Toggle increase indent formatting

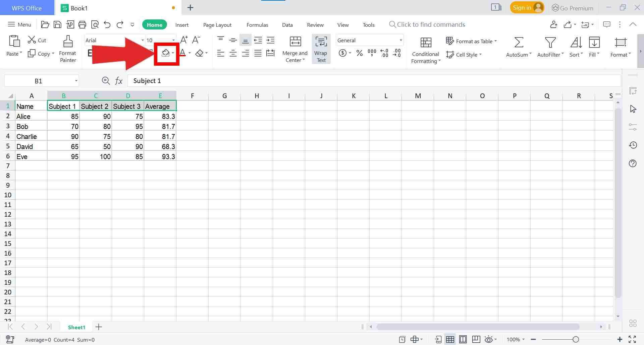click(270, 40)
